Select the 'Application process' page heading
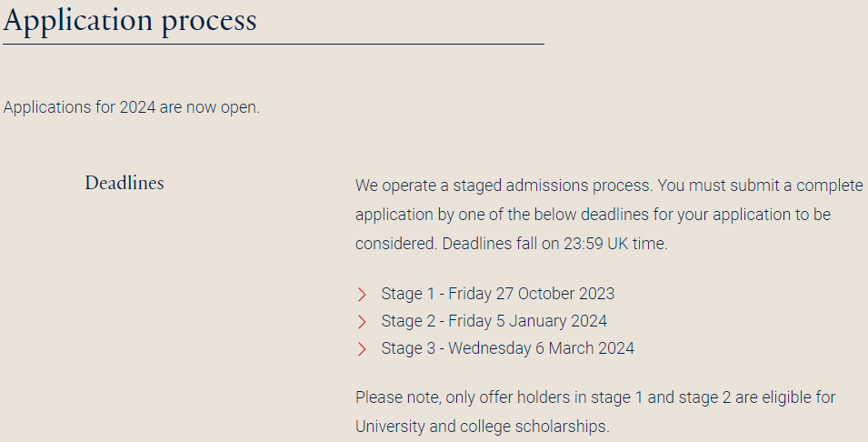 (x=130, y=21)
